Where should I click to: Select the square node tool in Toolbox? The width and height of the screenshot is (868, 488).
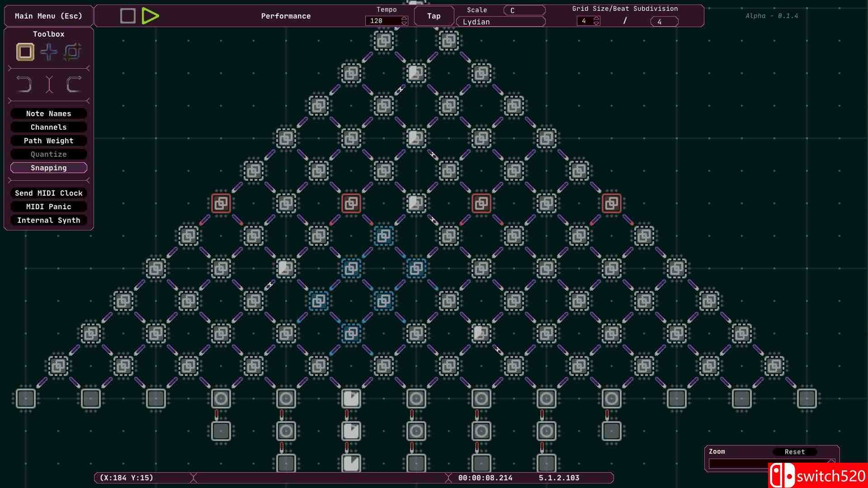point(25,52)
